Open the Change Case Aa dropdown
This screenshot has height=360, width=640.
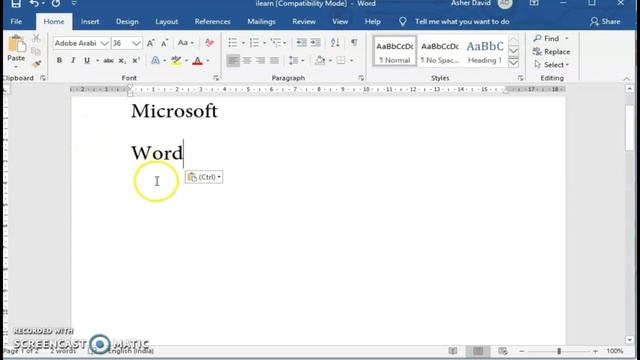186,43
